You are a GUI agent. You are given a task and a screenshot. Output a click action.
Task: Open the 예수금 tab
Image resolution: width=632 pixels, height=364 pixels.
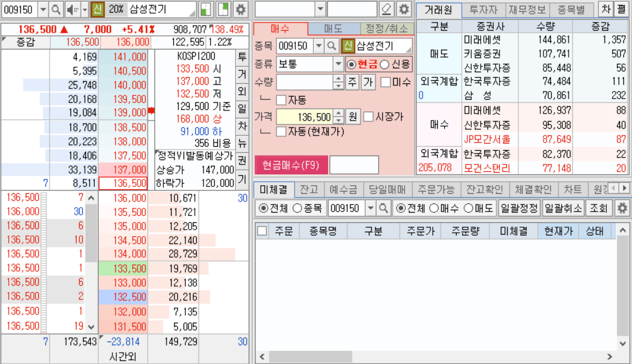(343, 190)
